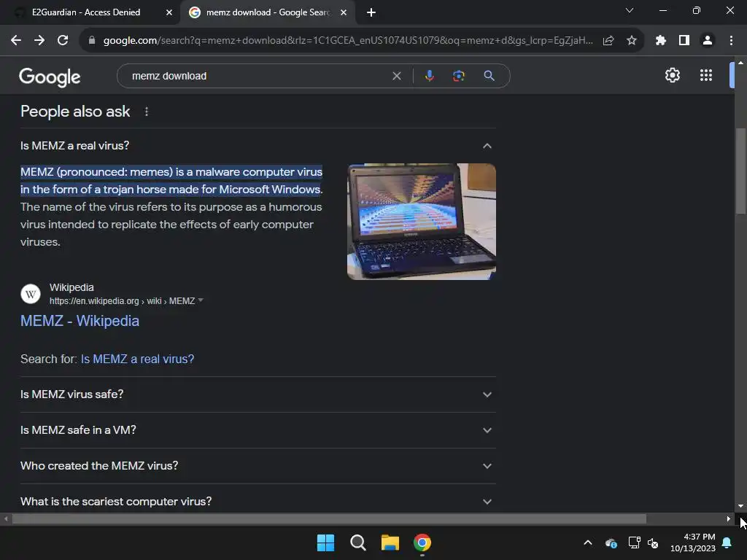Click the Chrome taskbar icon

pos(422,542)
